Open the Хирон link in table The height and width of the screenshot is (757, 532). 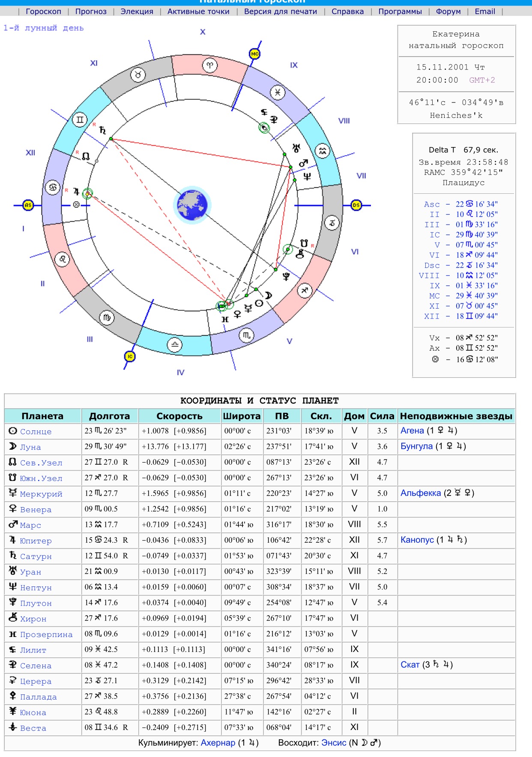pyautogui.click(x=33, y=619)
